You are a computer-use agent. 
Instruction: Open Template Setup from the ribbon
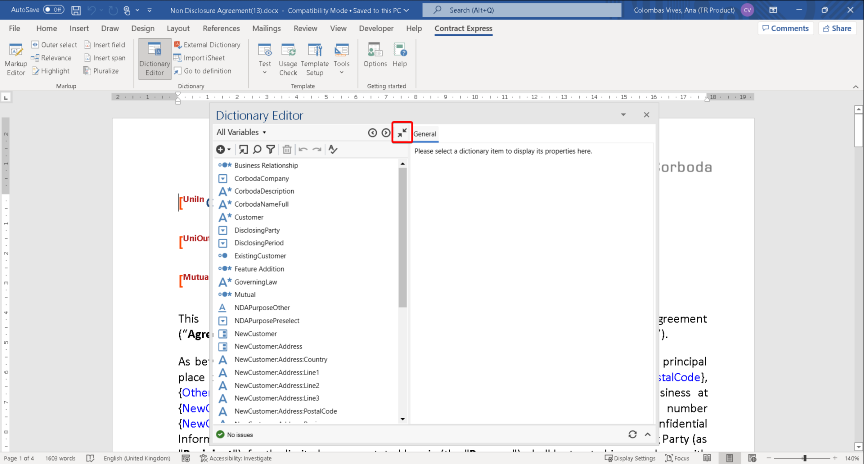pos(315,60)
